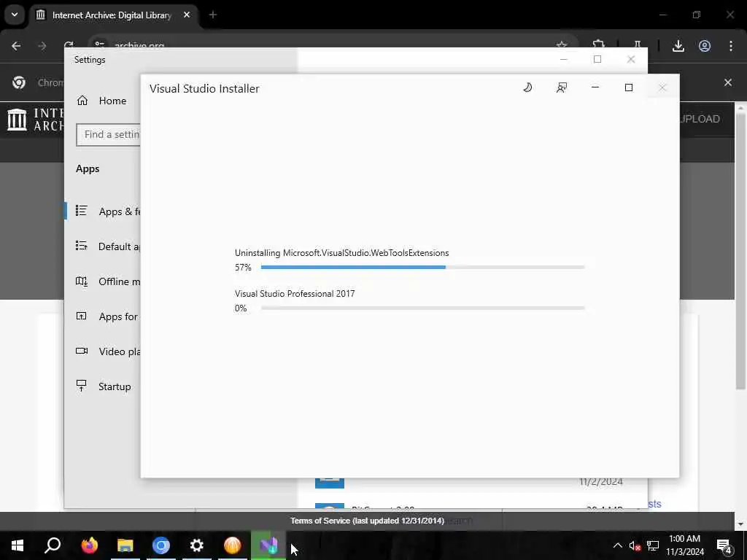This screenshot has width=747, height=560.
Task: Click UPLOAD on Internet Archive page
Action: 700,119
